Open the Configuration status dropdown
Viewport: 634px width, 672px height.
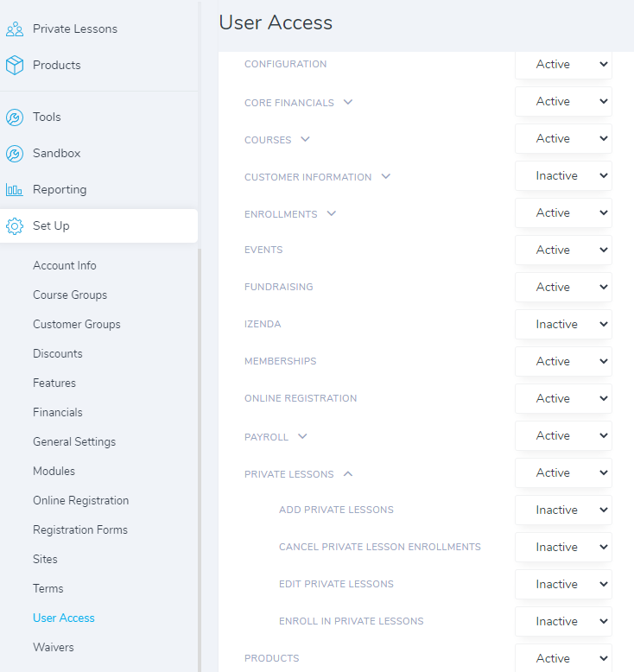coord(563,65)
